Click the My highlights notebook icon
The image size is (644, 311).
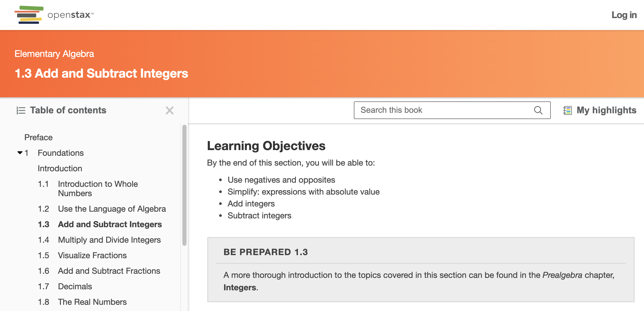[567, 110]
